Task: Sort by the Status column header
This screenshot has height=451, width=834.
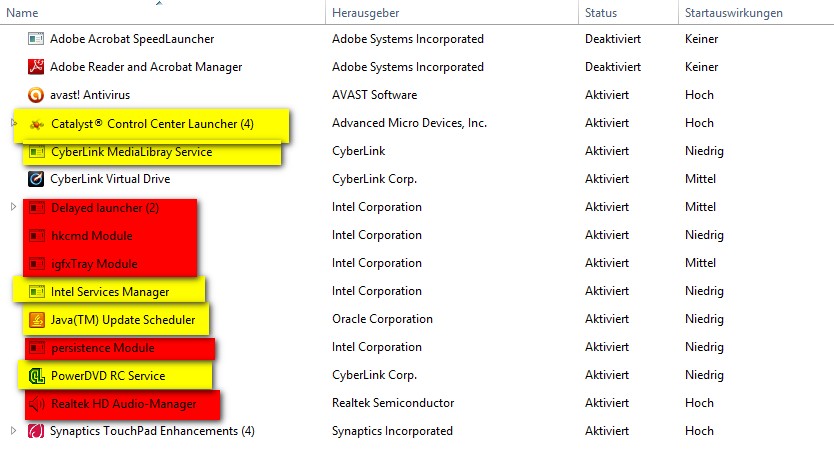Action: tap(601, 13)
